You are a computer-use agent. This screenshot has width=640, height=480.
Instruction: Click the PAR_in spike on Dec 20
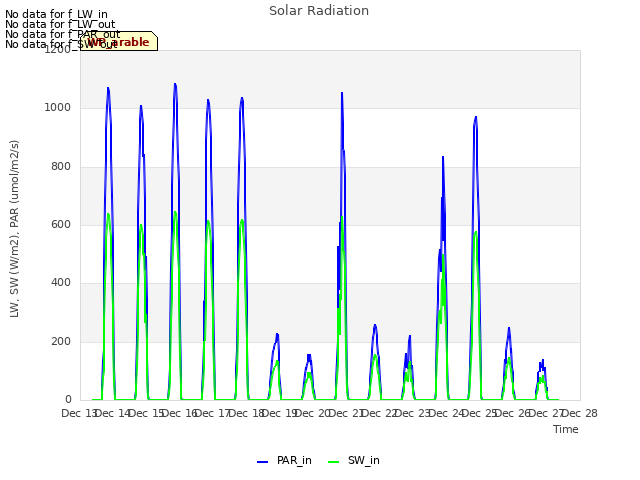click(342, 93)
